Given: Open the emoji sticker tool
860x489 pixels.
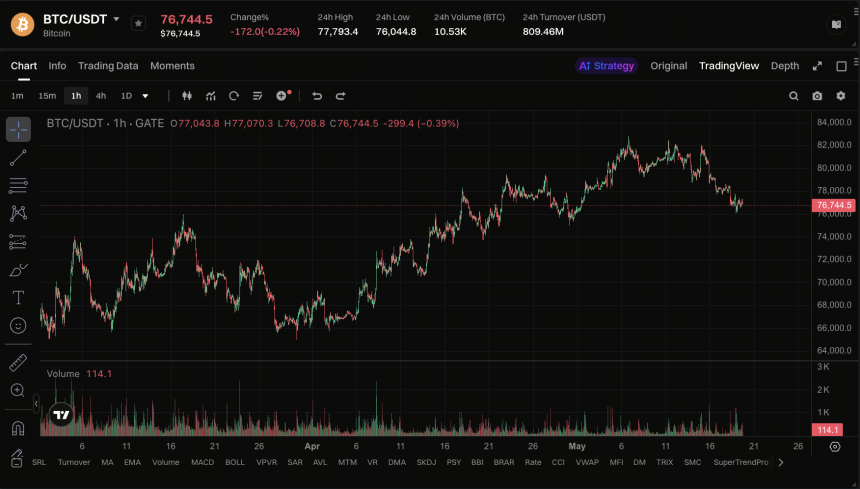Looking at the screenshot, I should pos(18,326).
